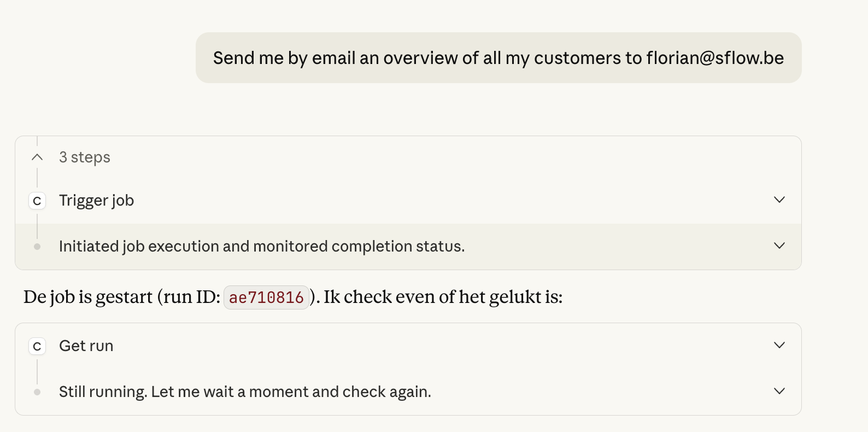Select the status dot next to 'Initiated job execution'
The height and width of the screenshot is (432, 868).
point(37,246)
